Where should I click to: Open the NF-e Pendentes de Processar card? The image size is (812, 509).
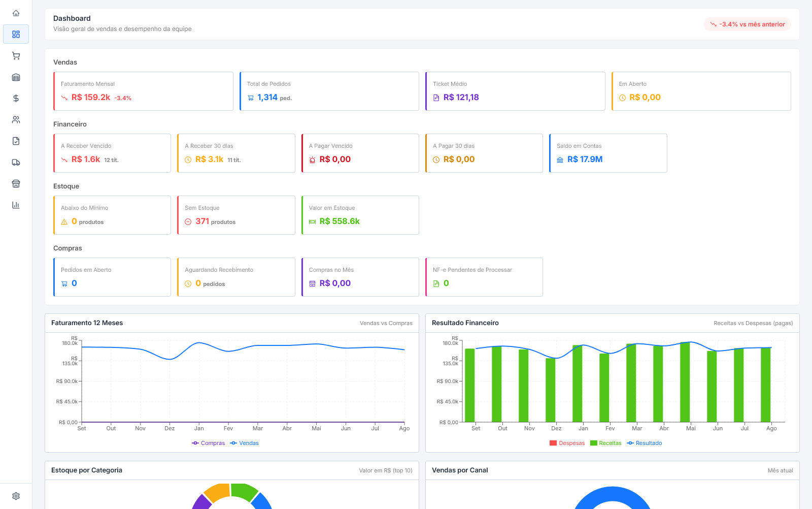pos(484,277)
